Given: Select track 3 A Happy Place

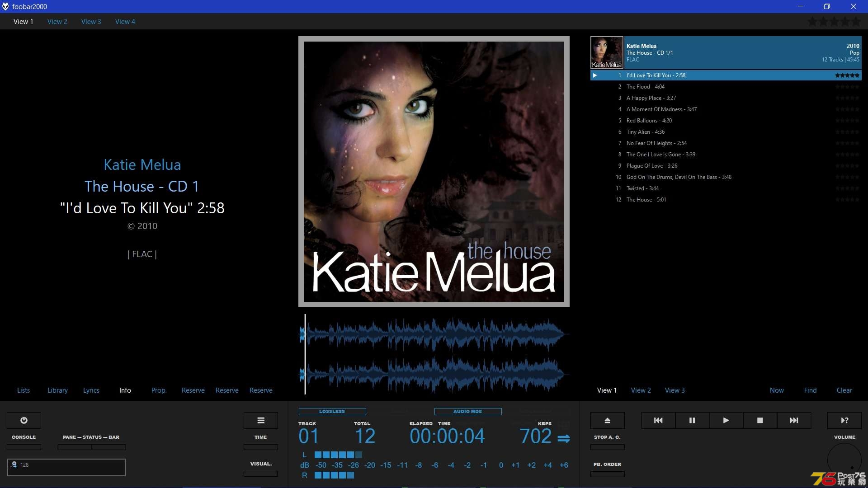Looking at the screenshot, I should pyautogui.click(x=726, y=98).
